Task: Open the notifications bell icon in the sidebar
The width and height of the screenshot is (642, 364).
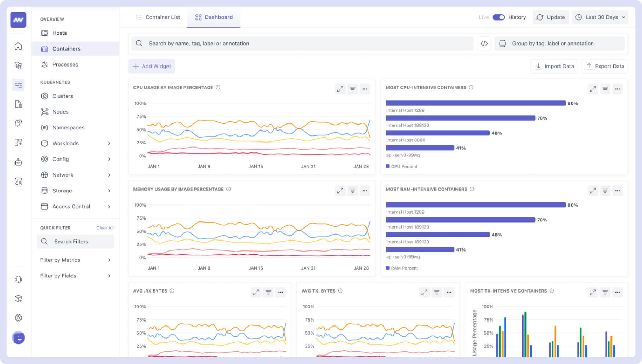Action: pyautogui.click(x=18, y=123)
